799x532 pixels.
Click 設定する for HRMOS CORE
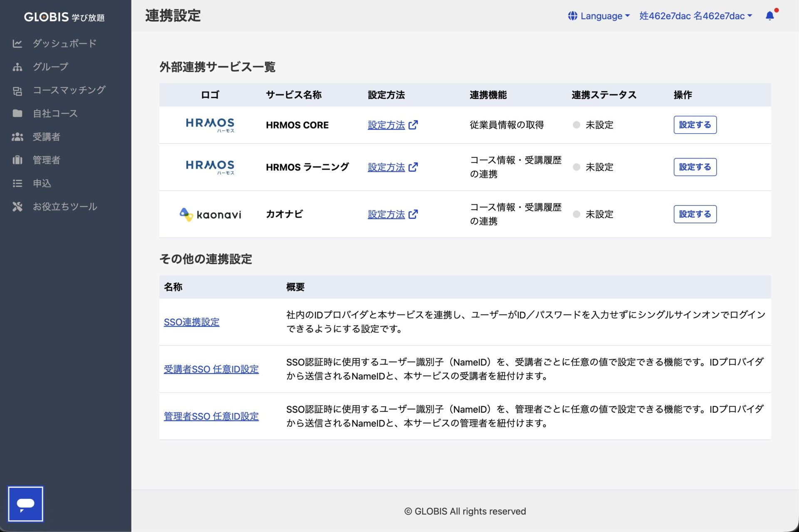point(695,125)
